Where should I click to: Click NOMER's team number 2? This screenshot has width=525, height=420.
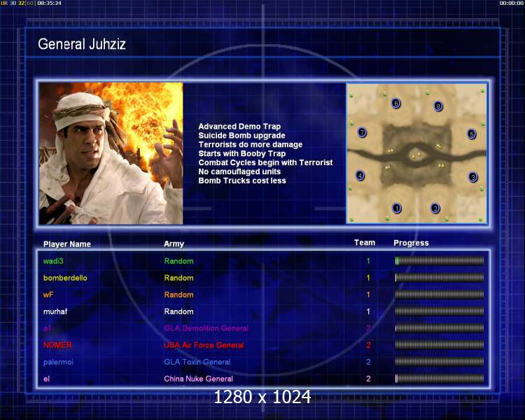[368, 345]
